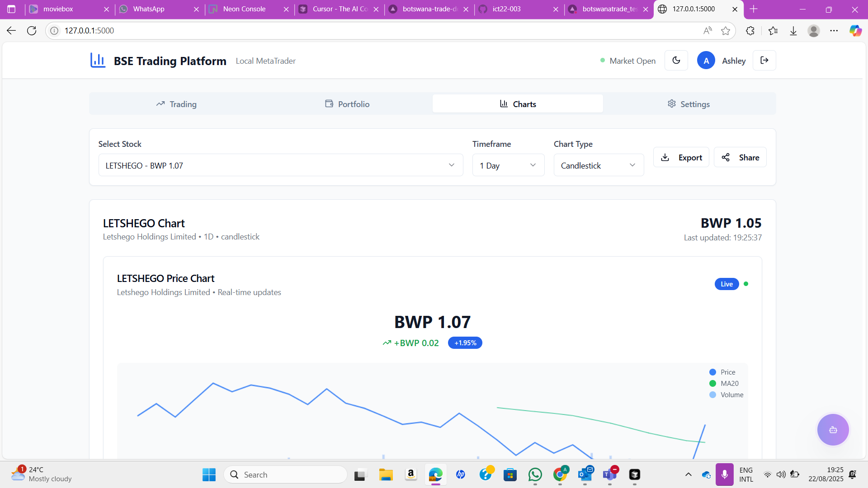
Task: Switch to the Trading tab
Action: coord(176,104)
